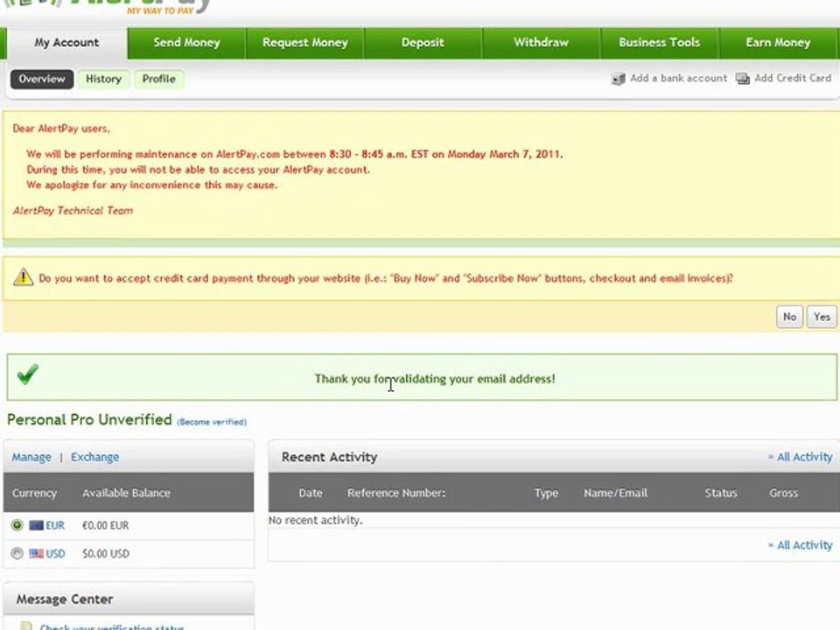Image resolution: width=840 pixels, height=630 pixels.
Task: Go to the Earn Money tab
Action: (778, 42)
